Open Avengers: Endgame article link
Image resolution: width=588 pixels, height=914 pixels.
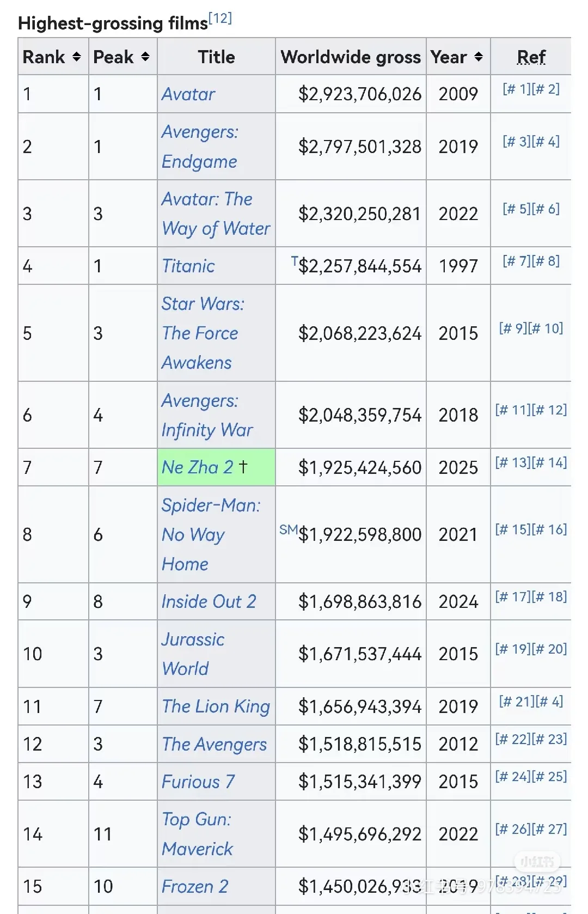[x=199, y=147]
